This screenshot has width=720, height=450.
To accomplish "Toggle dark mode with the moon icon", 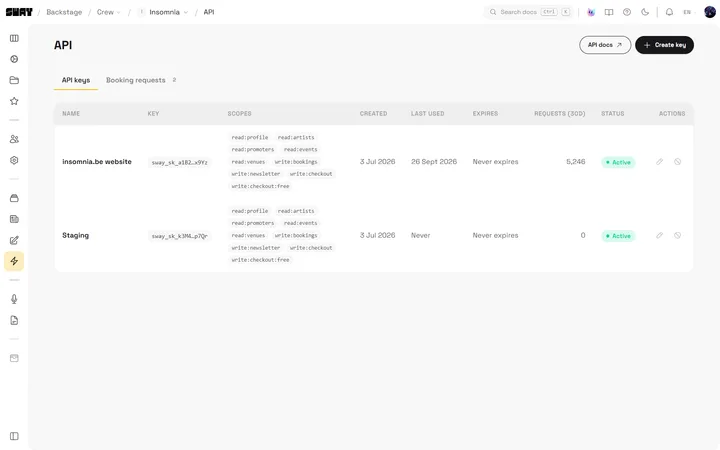I will pos(645,12).
